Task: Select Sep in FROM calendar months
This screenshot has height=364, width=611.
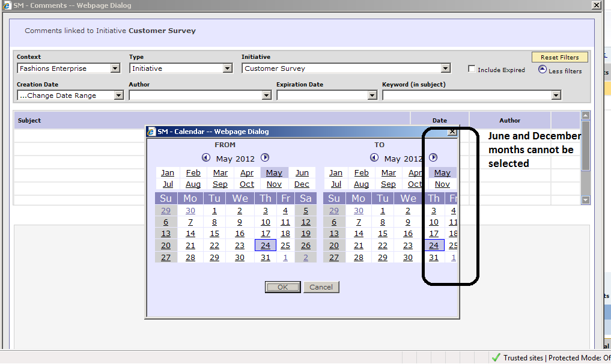Action: [220, 184]
